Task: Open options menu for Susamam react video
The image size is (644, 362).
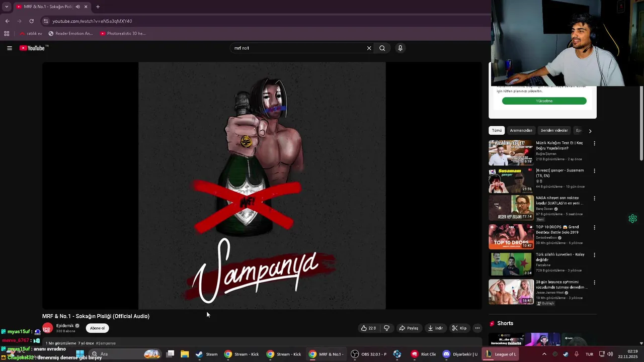Action: [594, 171]
